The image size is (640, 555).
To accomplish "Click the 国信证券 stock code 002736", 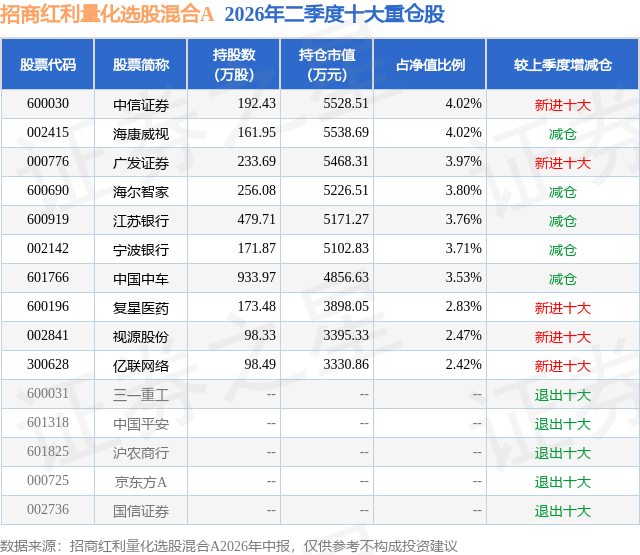I will pos(48,509).
